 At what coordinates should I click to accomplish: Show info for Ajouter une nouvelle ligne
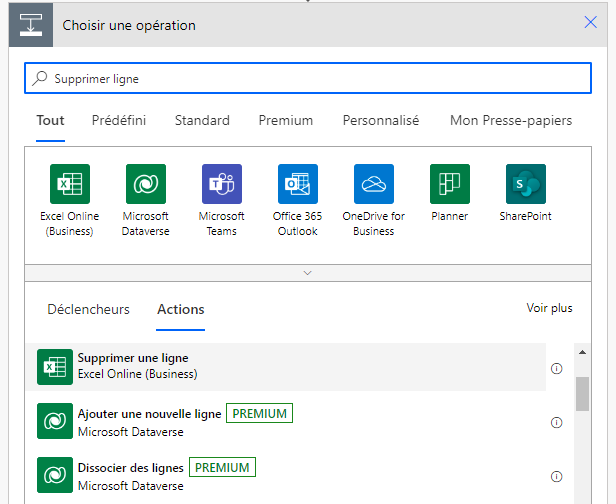click(556, 423)
